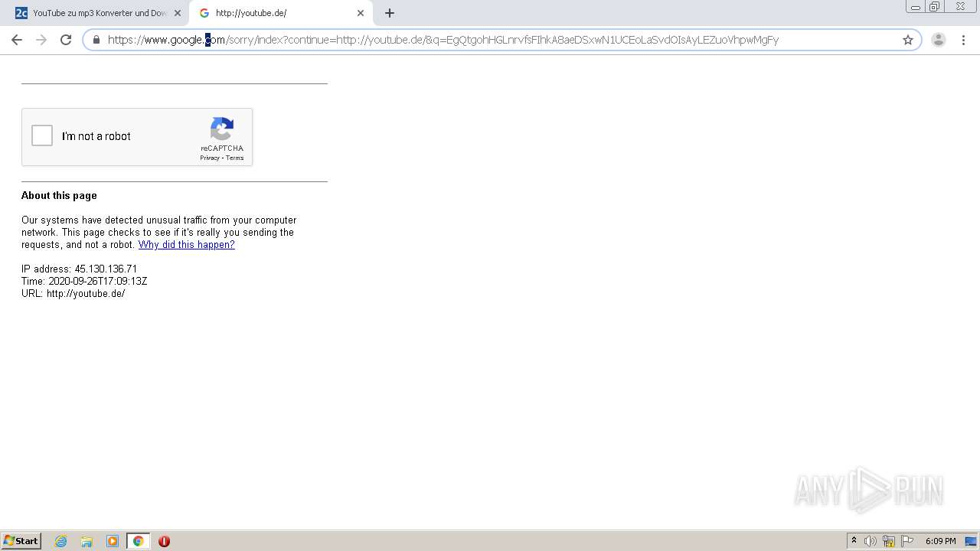
Task: Click the padlock site info icon
Action: pos(96,40)
